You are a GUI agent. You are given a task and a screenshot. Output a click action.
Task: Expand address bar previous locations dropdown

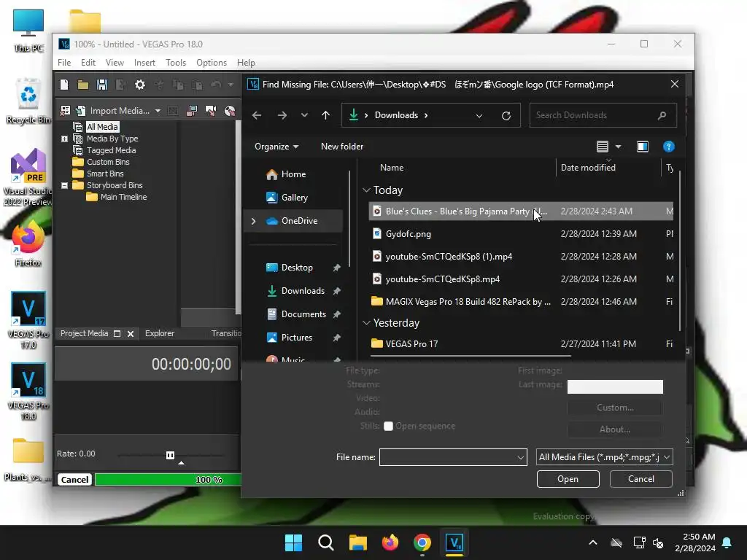(479, 115)
